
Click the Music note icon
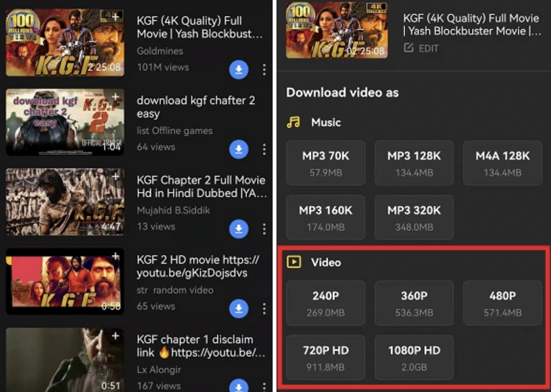[293, 122]
